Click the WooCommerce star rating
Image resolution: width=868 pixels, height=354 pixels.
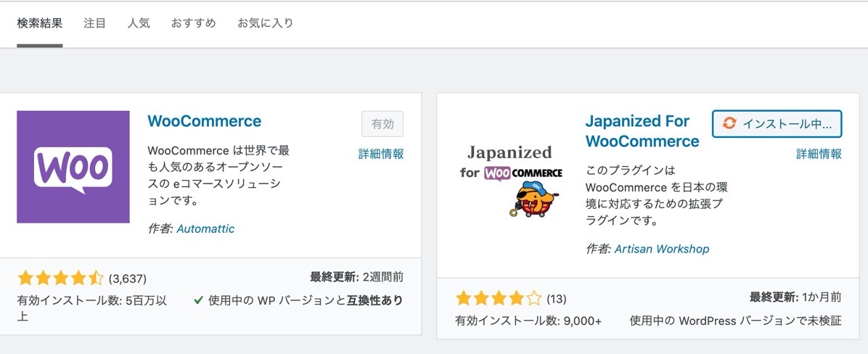[x=60, y=278]
